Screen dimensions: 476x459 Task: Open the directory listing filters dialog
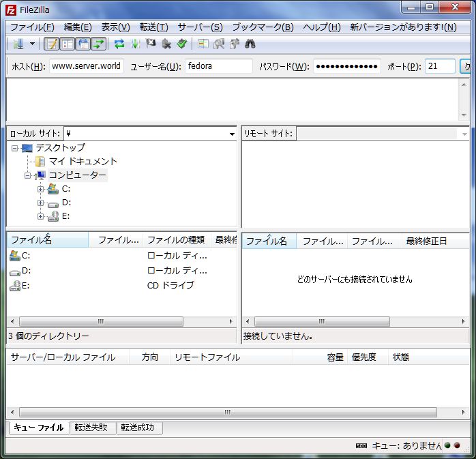click(x=203, y=44)
